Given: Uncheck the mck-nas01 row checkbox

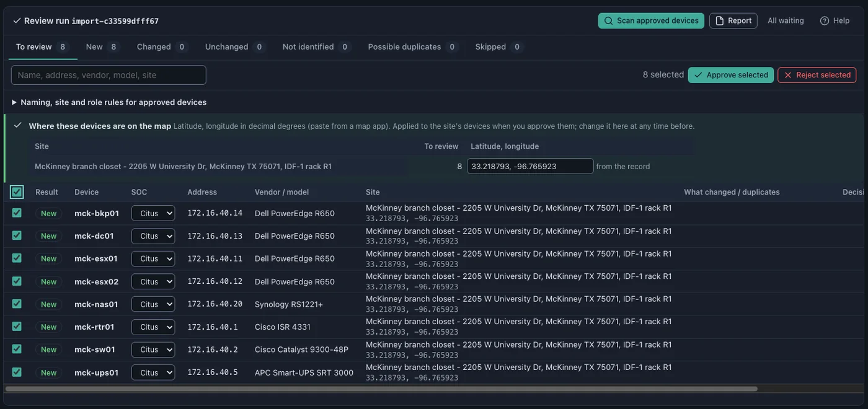Looking at the screenshot, I should click(17, 304).
